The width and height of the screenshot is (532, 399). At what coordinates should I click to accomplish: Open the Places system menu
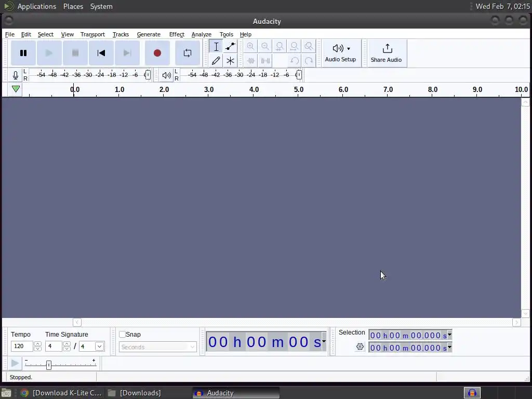73,6
